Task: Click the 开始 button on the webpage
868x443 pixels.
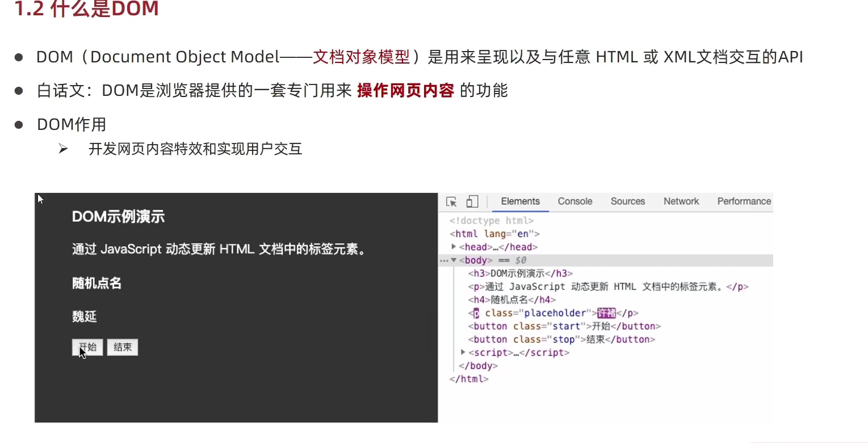Action: coord(87,347)
